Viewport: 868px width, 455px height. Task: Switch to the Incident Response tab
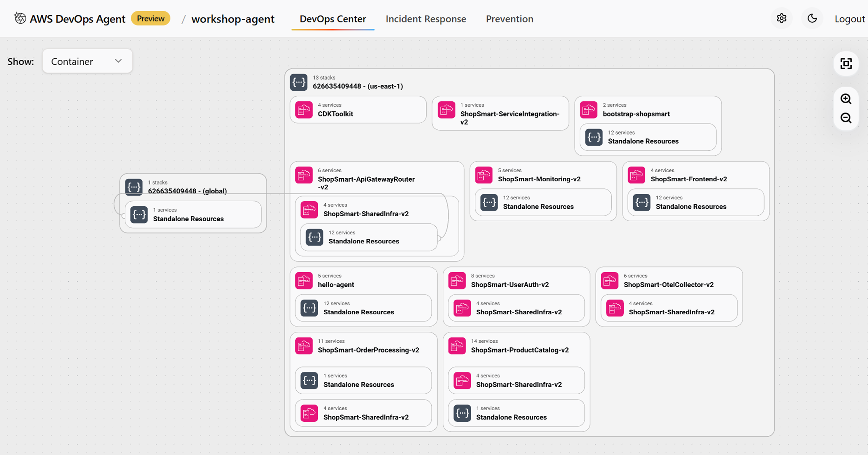[x=426, y=19]
